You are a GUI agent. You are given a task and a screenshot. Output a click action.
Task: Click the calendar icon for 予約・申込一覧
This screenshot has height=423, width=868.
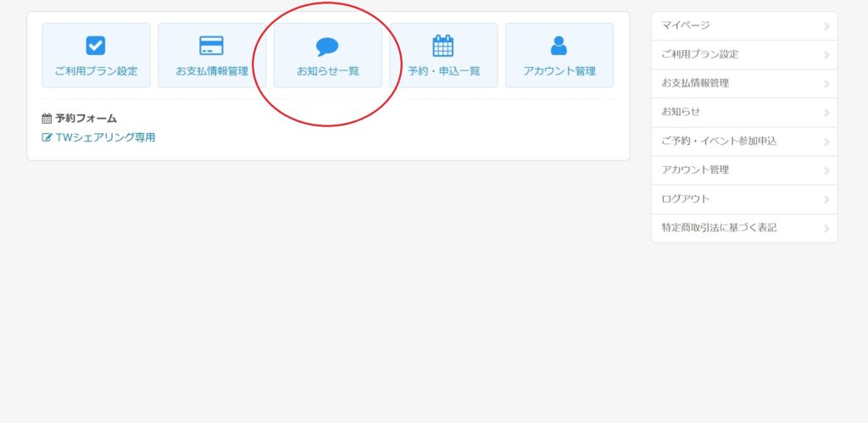tap(442, 46)
